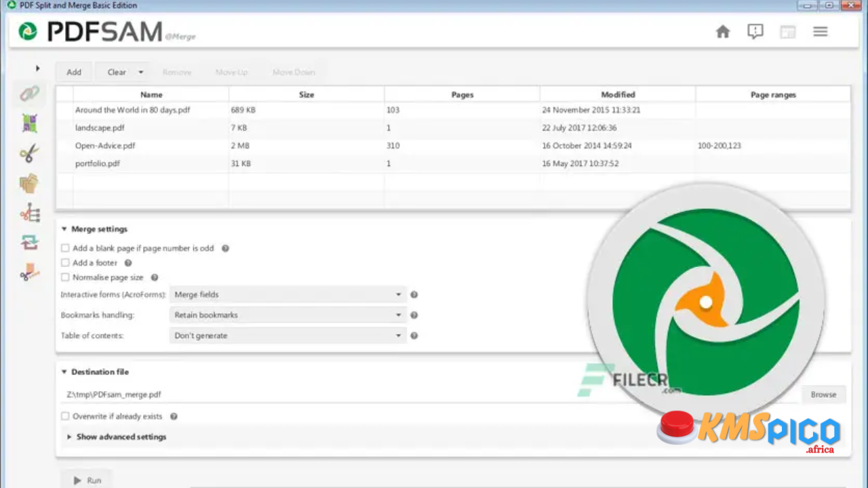
Task: Go to the Home dashboard icon
Action: point(723,31)
